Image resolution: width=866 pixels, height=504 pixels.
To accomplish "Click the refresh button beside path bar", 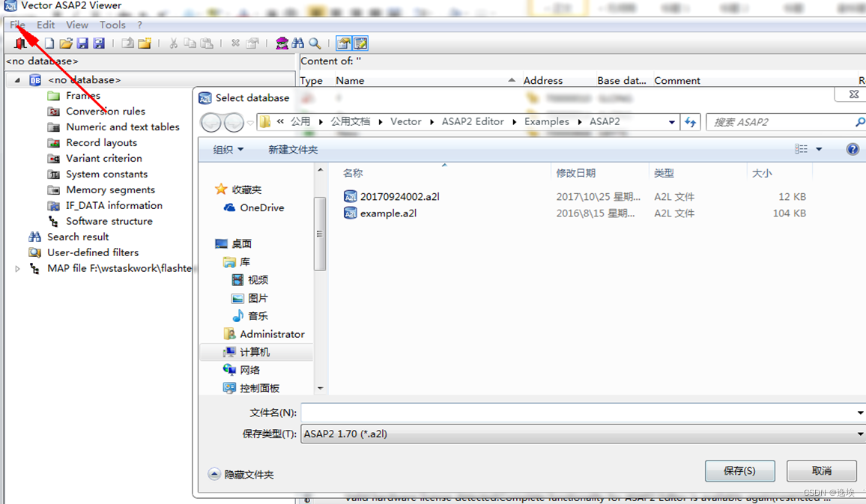I will [x=691, y=122].
